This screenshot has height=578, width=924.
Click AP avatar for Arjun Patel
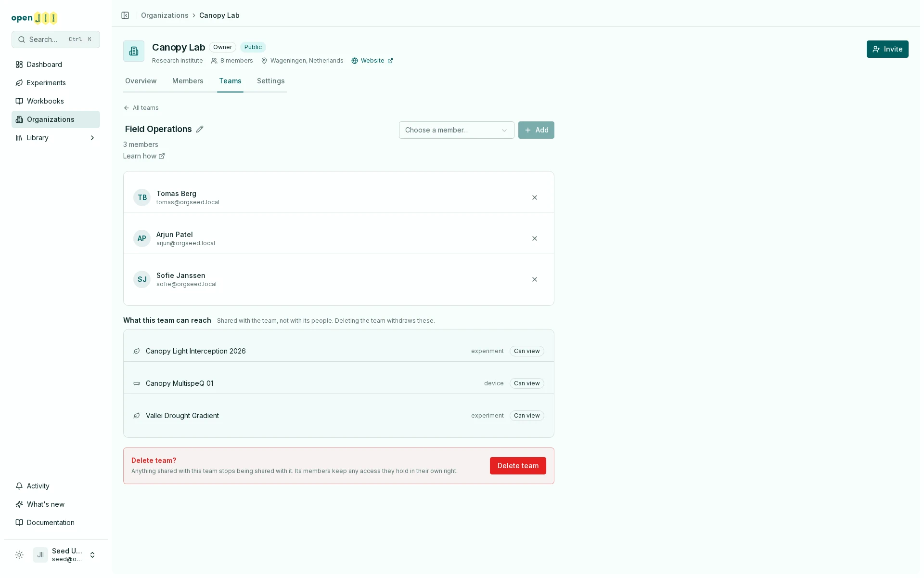[142, 238]
